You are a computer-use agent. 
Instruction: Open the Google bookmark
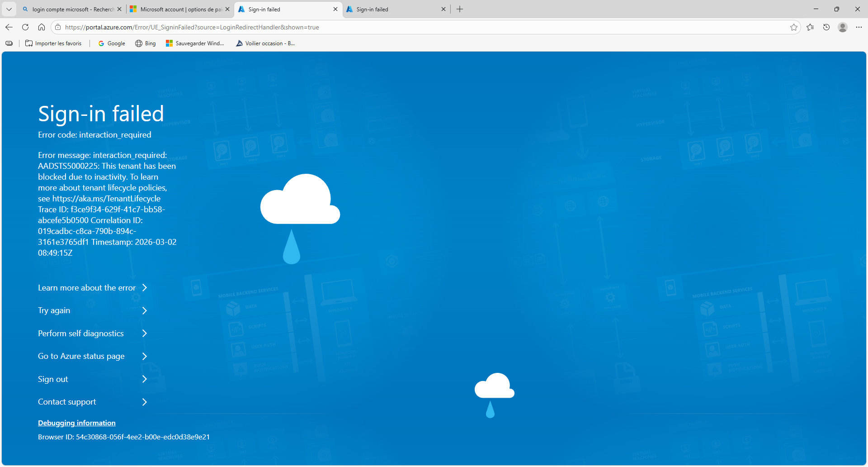pyautogui.click(x=112, y=43)
